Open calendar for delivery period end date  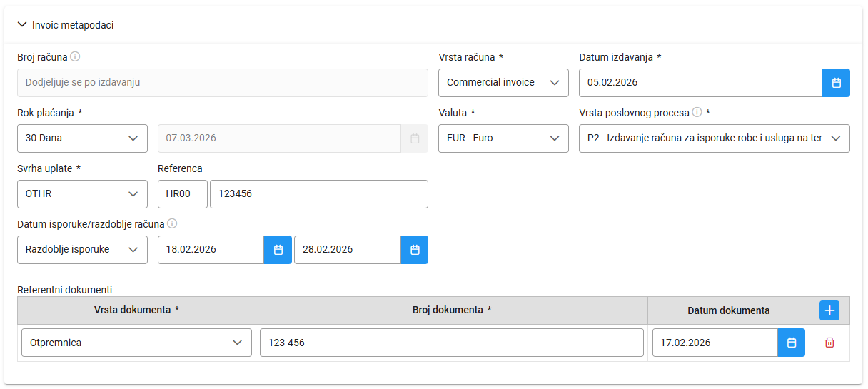click(x=415, y=250)
